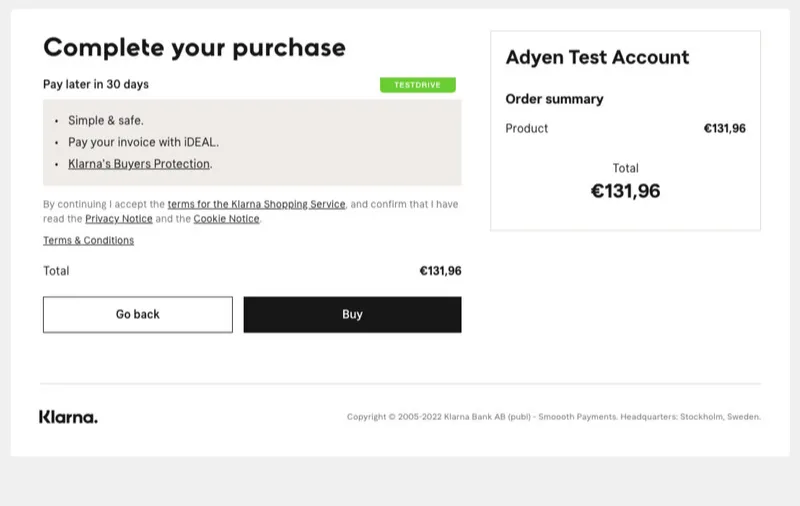Open the Cookie Notice link

point(227,219)
